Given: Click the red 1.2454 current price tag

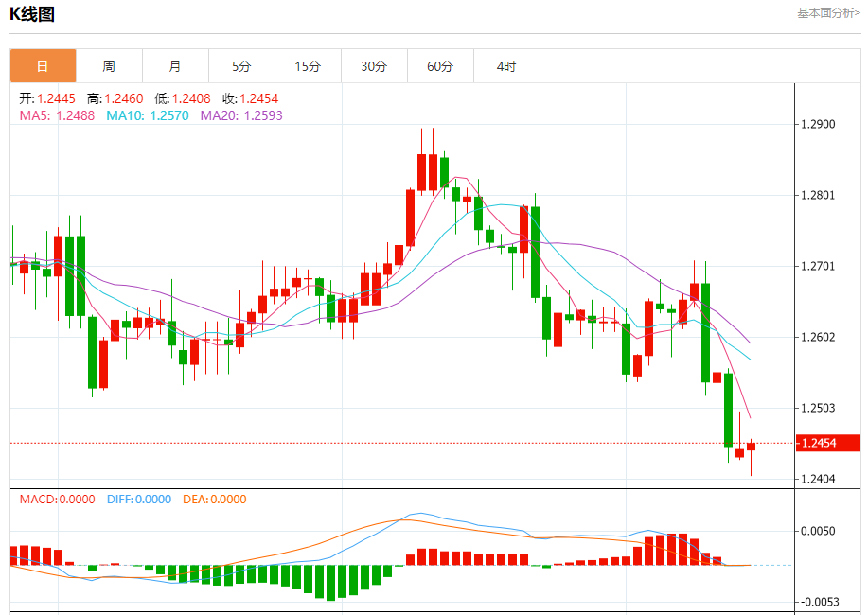Looking at the screenshot, I should [827, 443].
